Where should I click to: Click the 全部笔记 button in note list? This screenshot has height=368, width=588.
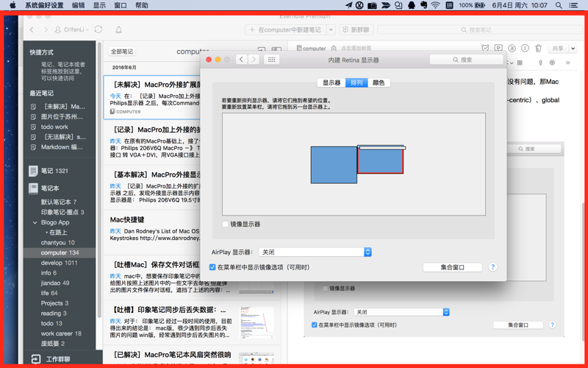tap(122, 52)
